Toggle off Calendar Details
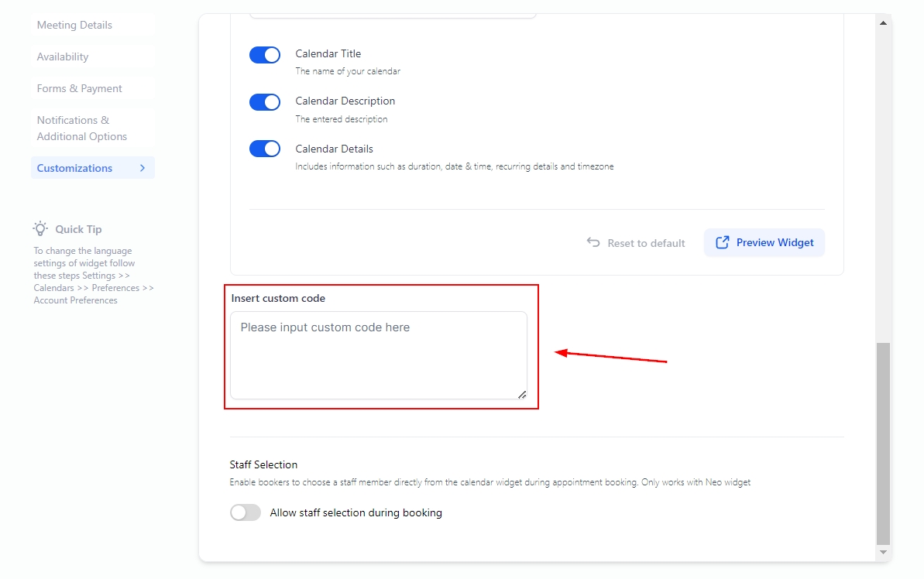This screenshot has width=924, height=579. pos(265,149)
